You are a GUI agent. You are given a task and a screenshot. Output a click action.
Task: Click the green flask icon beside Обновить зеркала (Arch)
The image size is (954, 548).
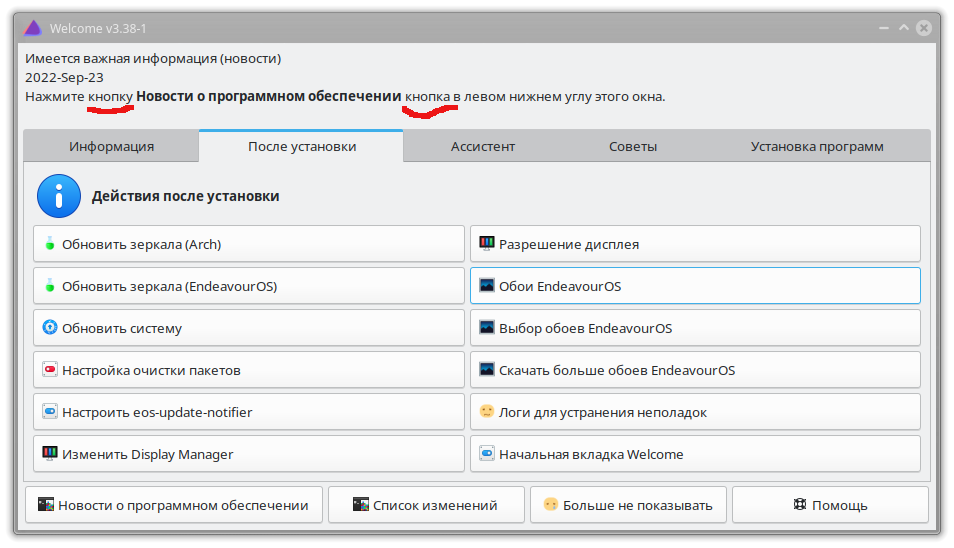coord(50,244)
